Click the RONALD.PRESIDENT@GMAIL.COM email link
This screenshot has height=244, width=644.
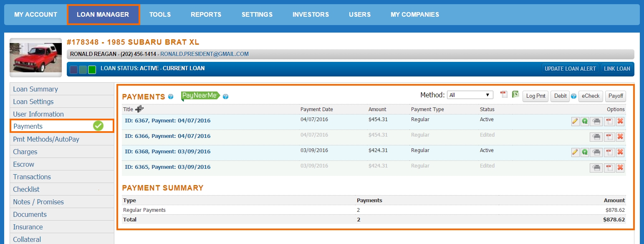coord(205,54)
